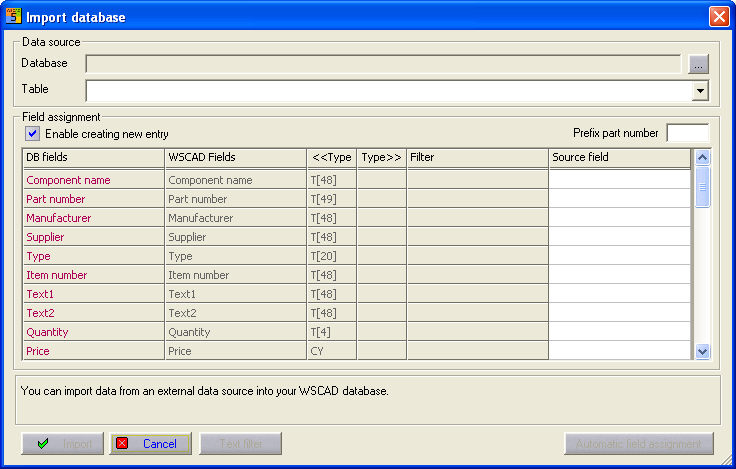
Task: Click the Filter column header
Action: [478, 158]
